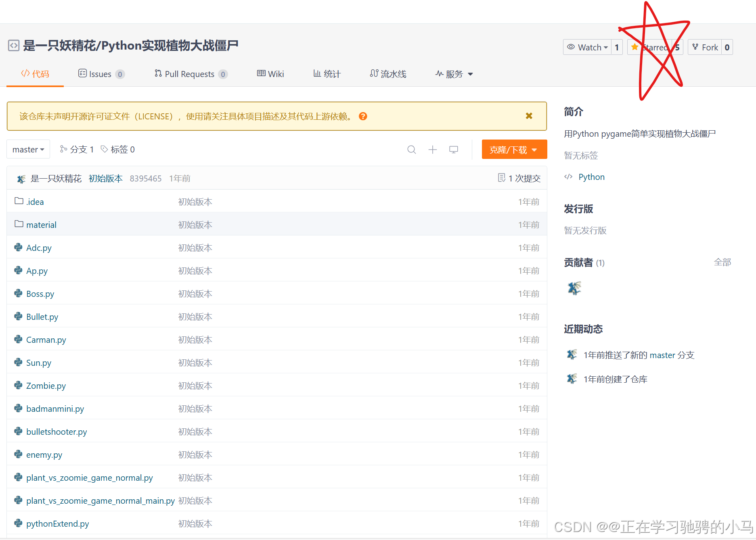Click the material folder icon
The image size is (756, 540).
19,224
